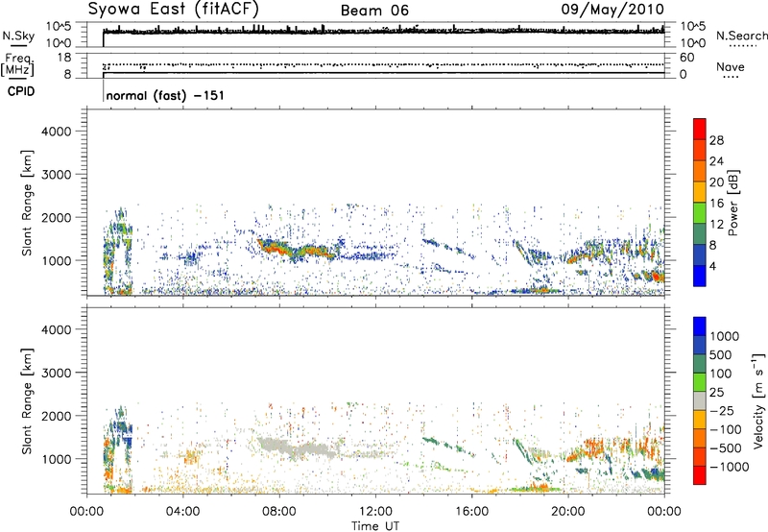Click the '4' tick on Power colorbar
Viewport: 768px width, 532px height.
(713, 266)
